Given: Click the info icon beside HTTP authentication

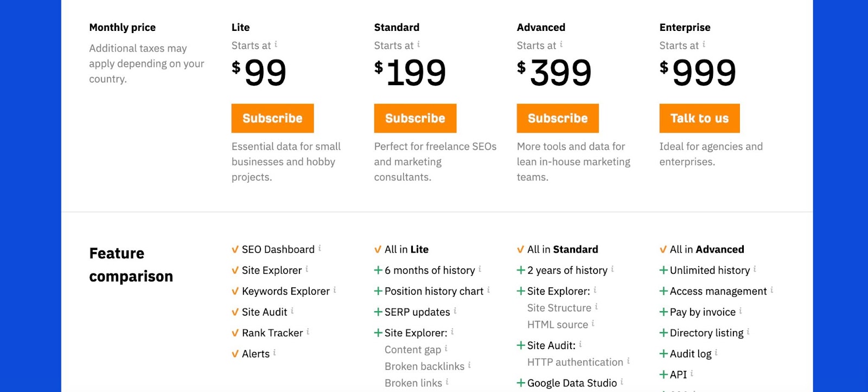Looking at the screenshot, I should click(x=628, y=361).
